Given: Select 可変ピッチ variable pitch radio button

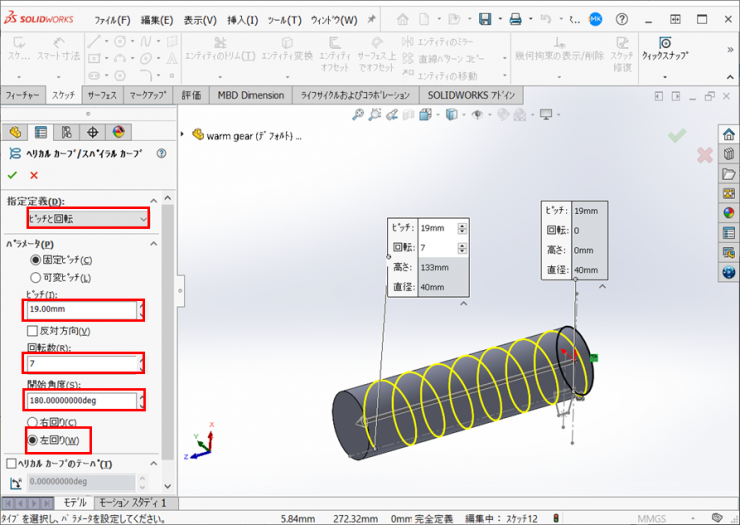Looking at the screenshot, I should coord(36,277).
